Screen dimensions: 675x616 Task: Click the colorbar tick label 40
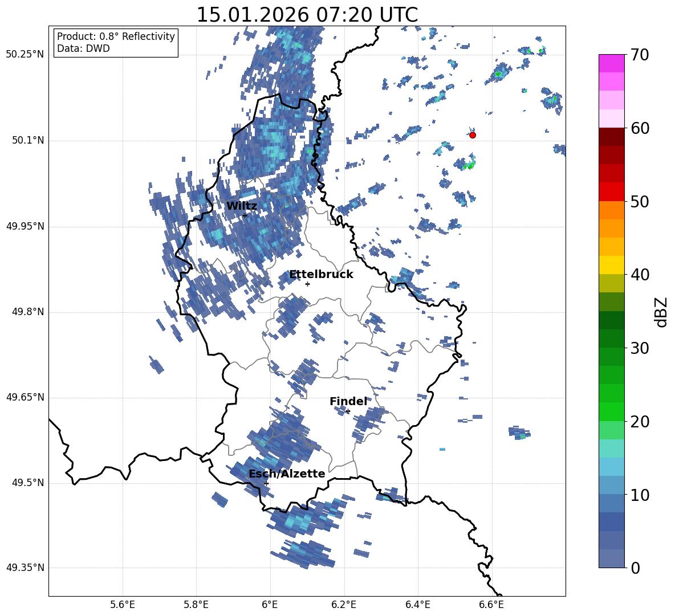[x=640, y=275]
